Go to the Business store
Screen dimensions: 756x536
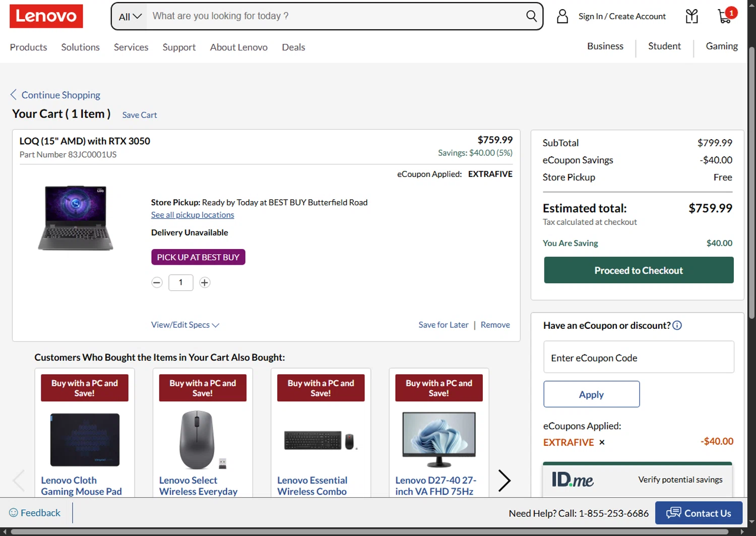pos(605,46)
